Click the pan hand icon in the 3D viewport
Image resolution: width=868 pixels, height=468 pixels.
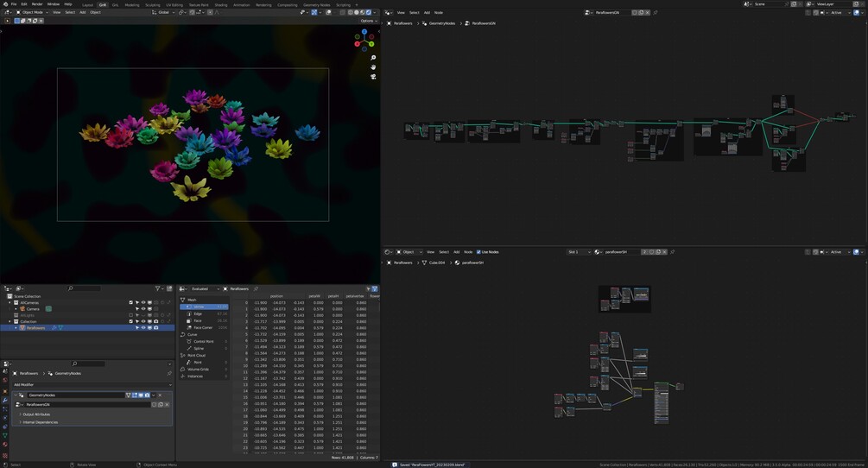(373, 67)
